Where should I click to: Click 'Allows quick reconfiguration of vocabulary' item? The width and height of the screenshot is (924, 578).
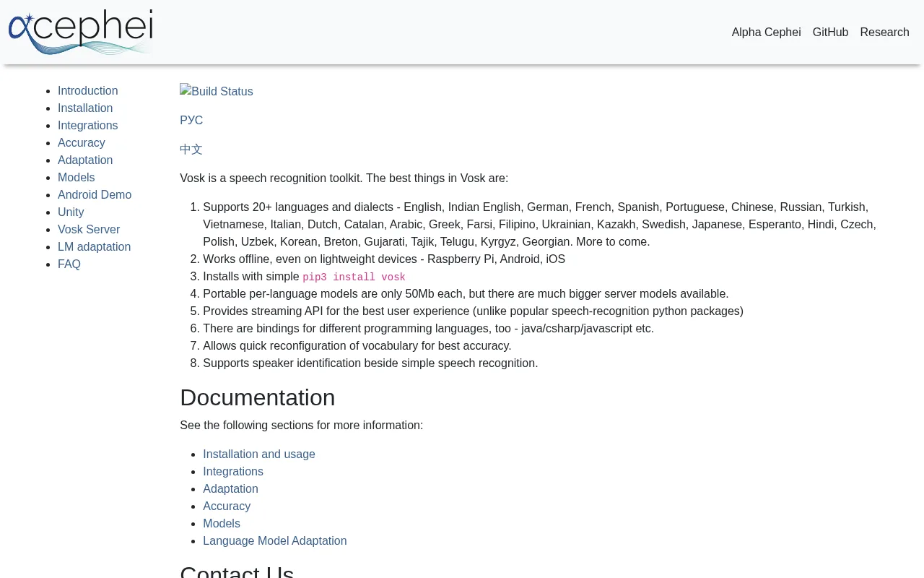[357, 346]
